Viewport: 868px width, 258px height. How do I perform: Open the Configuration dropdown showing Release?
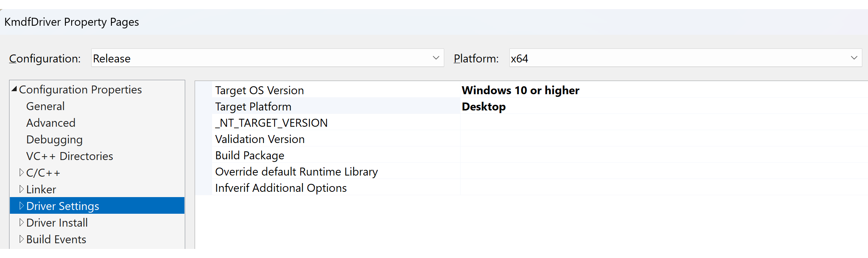(267, 58)
